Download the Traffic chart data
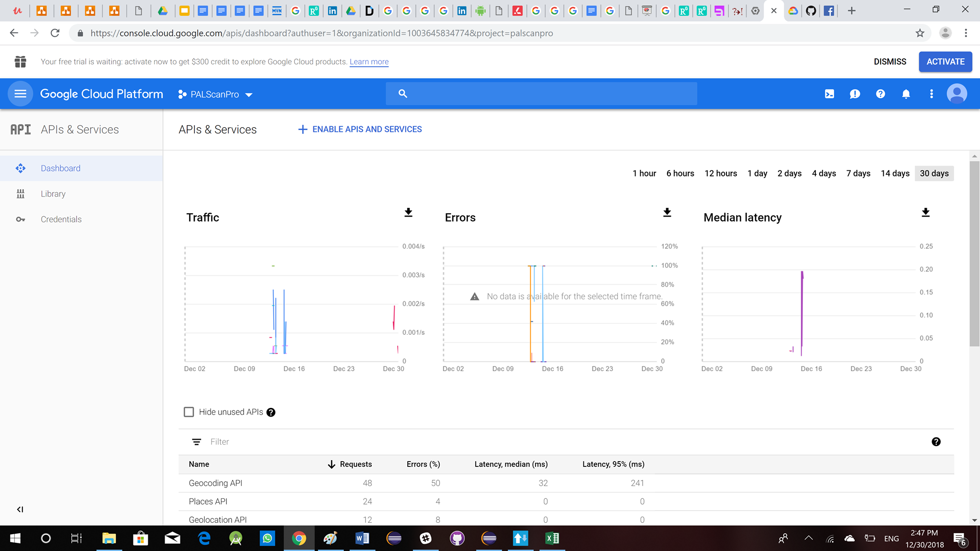This screenshot has width=980, height=551. click(x=408, y=212)
